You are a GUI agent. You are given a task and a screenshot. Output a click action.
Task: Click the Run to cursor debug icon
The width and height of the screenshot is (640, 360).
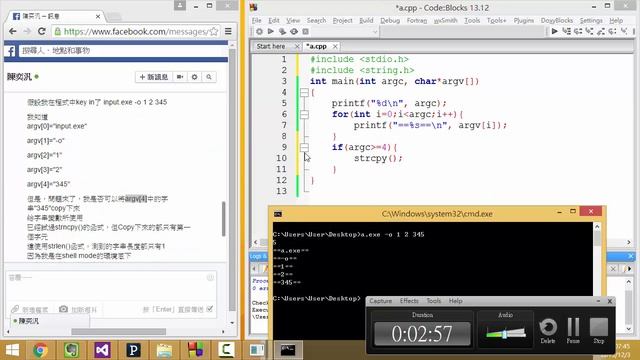(567, 31)
